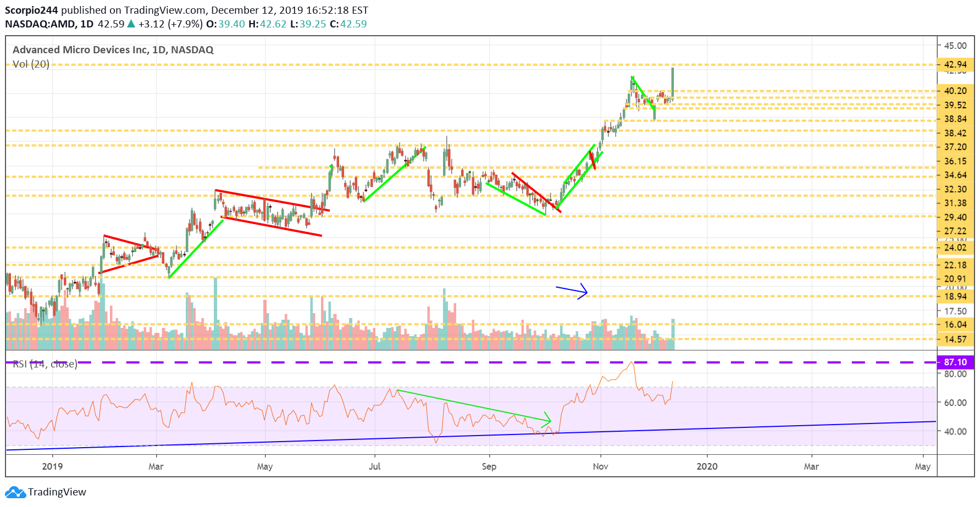Select the Jul time axis label
This screenshot has width=980, height=507.
tap(375, 466)
